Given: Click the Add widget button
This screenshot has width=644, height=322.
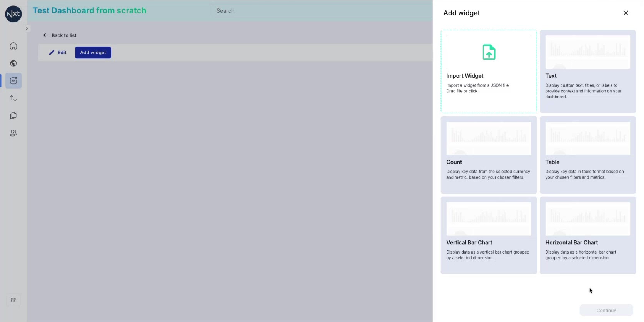Looking at the screenshot, I should pyautogui.click(x=93, y=53).
